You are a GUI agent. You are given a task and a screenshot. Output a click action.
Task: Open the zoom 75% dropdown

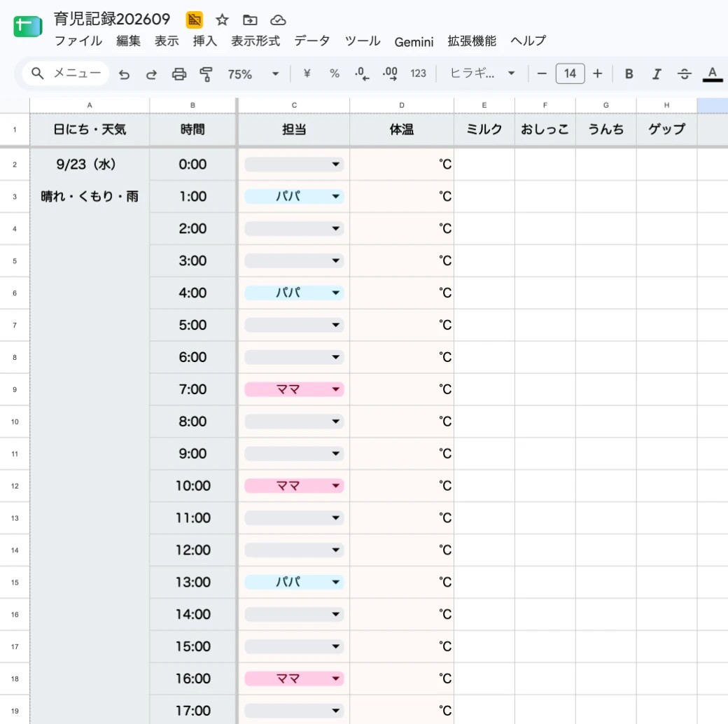(x=253, y=74)
